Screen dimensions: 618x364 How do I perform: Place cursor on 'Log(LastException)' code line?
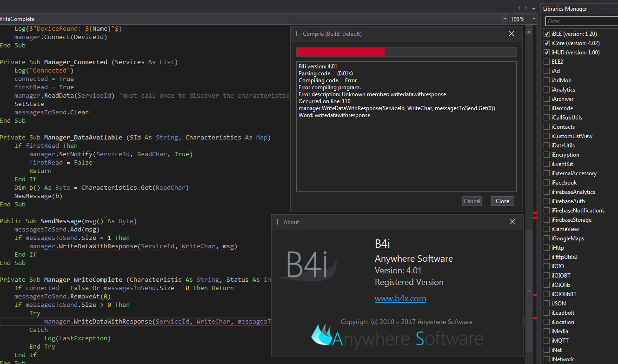click(x=77, y=338)
